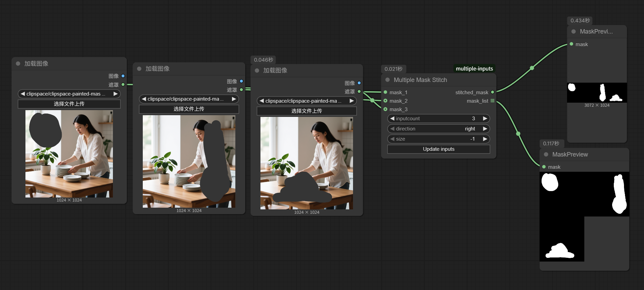Open file dropdown in third 加载图像 node
Image resolution: width=644 pixels, height=290 pixels.
coord(307,101)
